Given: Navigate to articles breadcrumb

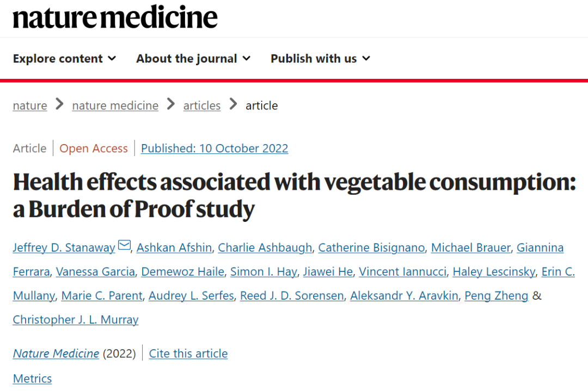Looking at the screenshot, I should pos(202,105).
